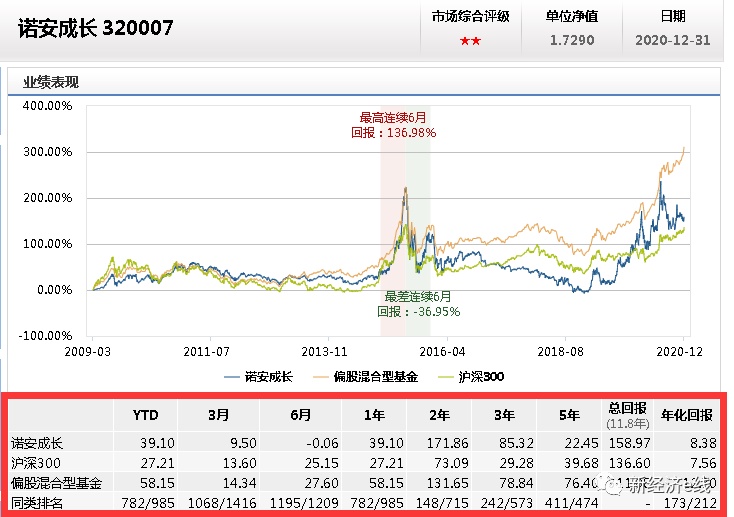Click the 200.00% y-axis label

[47, 198]
